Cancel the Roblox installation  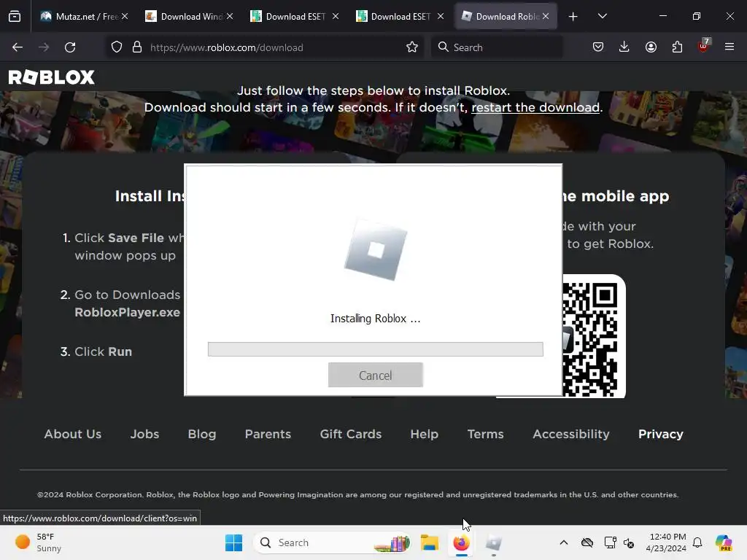[x=376, y=376]
